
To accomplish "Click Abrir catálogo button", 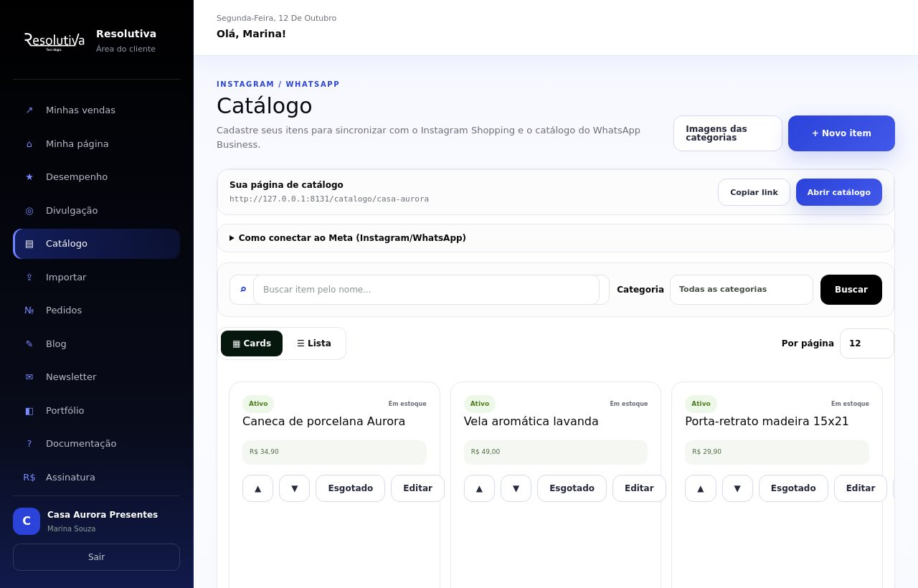I will point(839,192).
